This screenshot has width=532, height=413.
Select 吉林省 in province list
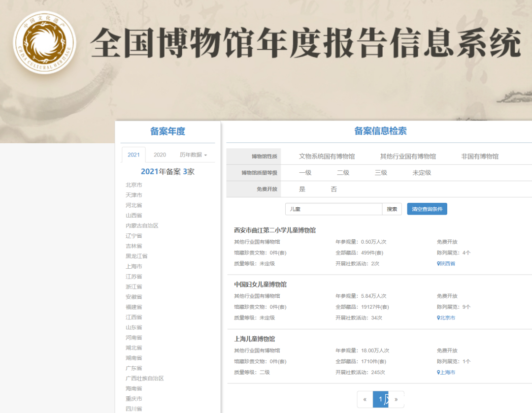point(133,246)
